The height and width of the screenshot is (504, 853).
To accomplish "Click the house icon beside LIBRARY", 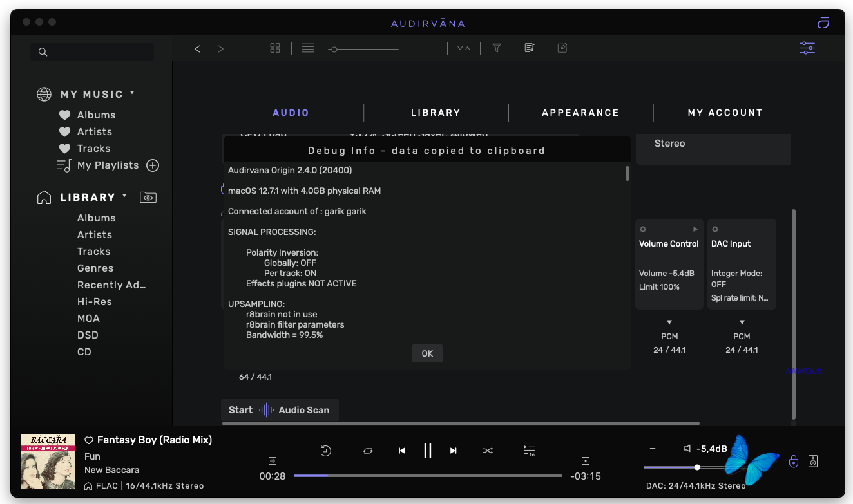I will point(44,198).
